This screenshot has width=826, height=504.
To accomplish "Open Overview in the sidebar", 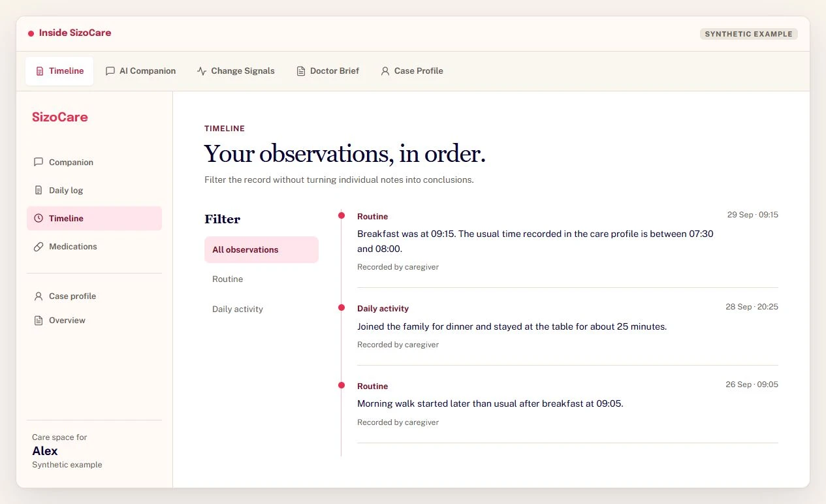I will (94, 320).
